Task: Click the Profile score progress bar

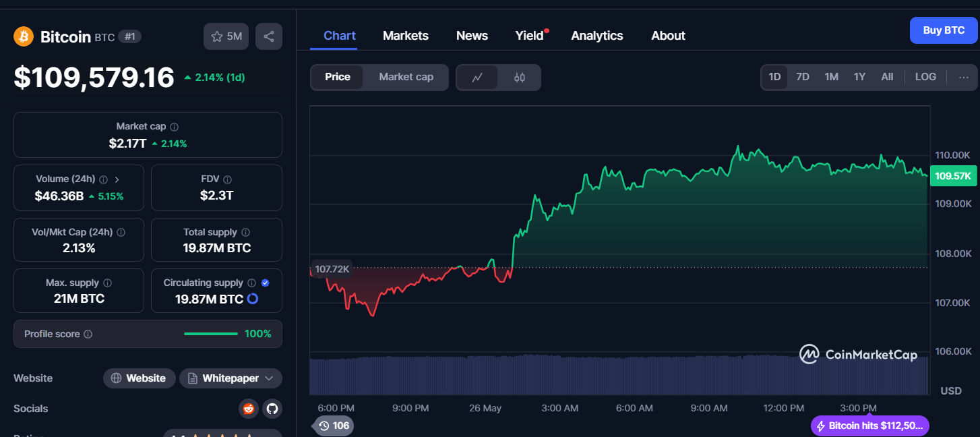Action: pos(210,334)
